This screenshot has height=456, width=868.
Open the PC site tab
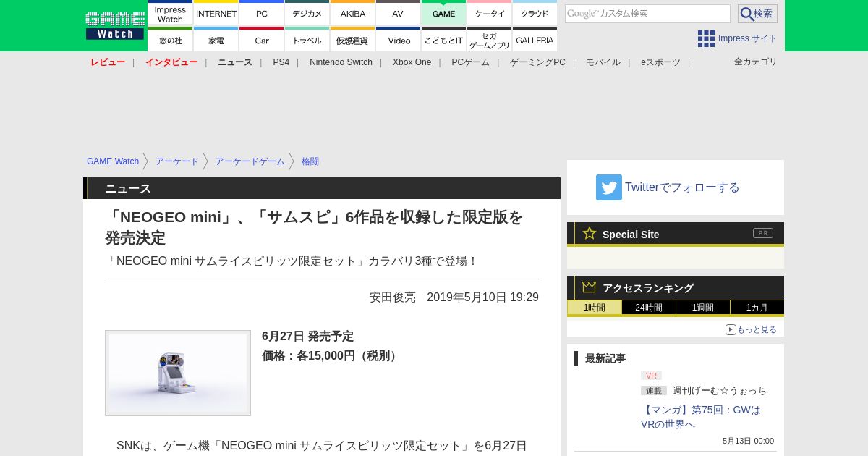coord(262,14)
